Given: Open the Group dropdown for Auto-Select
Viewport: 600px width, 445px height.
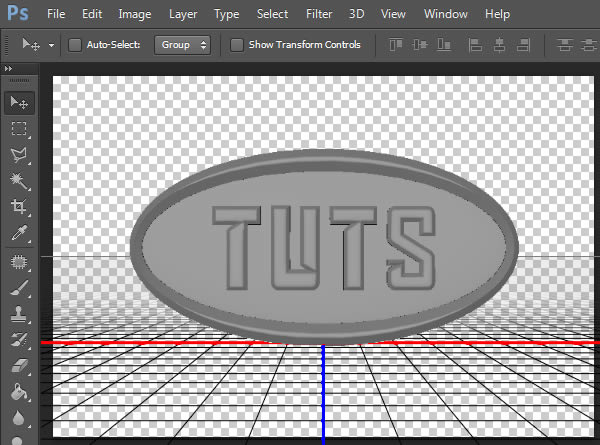Looking at the screenshot, I should [183, 45].
